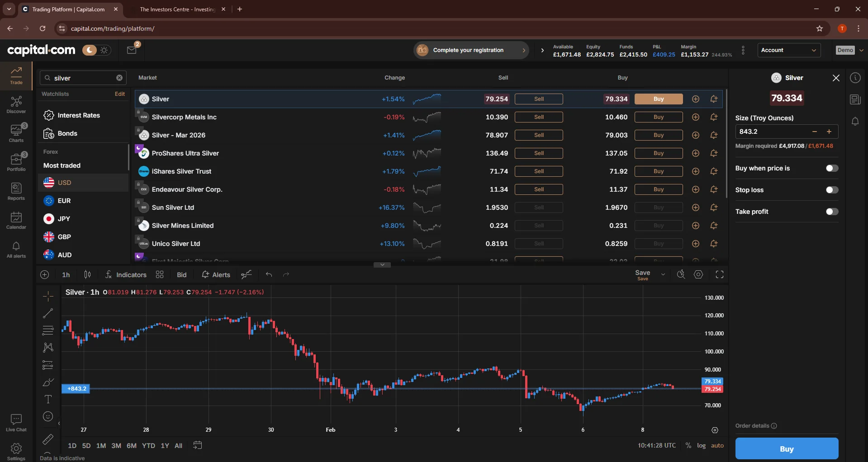Open the emoji sticker drawing tool
Viewport: 868px width, 462px height.
[48, 416]
